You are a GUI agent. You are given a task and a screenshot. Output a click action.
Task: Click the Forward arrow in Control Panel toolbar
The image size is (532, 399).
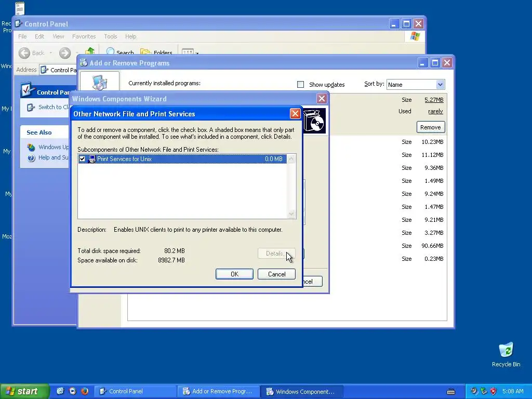pos(65,53)
